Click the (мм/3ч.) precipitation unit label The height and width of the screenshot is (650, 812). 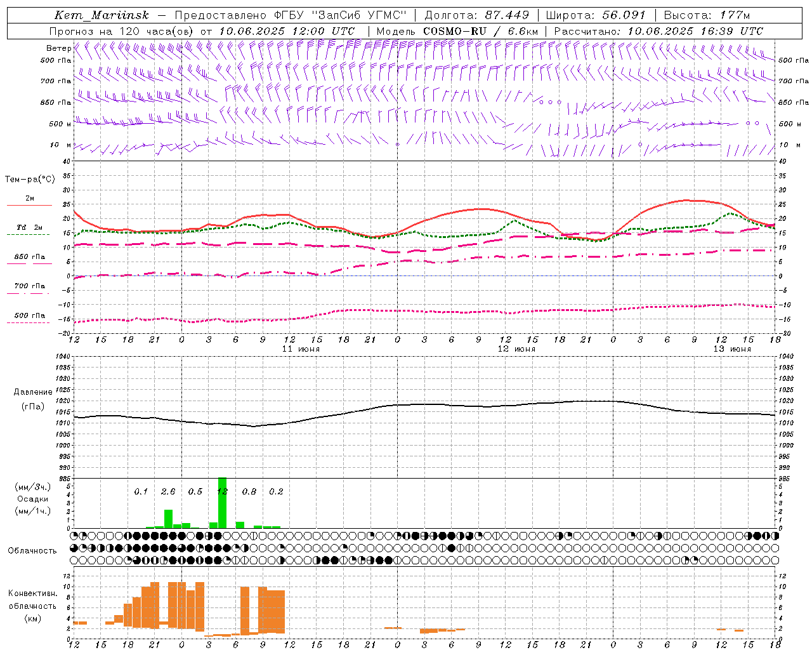(x=33, y=487)
